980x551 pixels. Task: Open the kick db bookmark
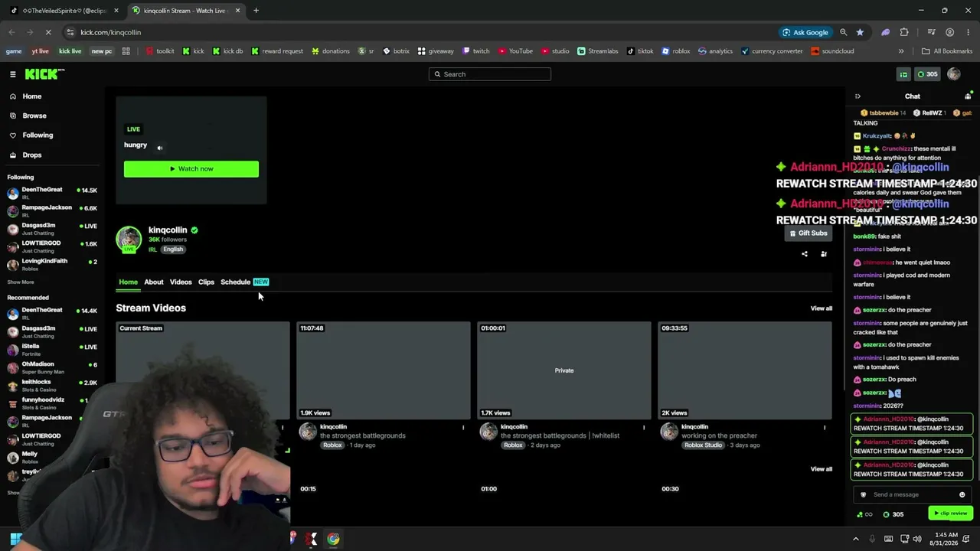pyautogui.click(x=228, y=51)
